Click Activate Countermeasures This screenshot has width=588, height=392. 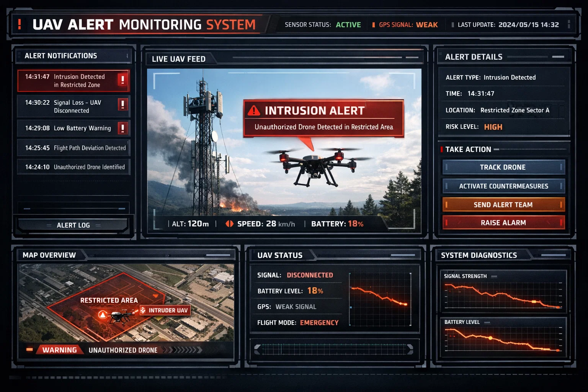[x=503, y=186]
